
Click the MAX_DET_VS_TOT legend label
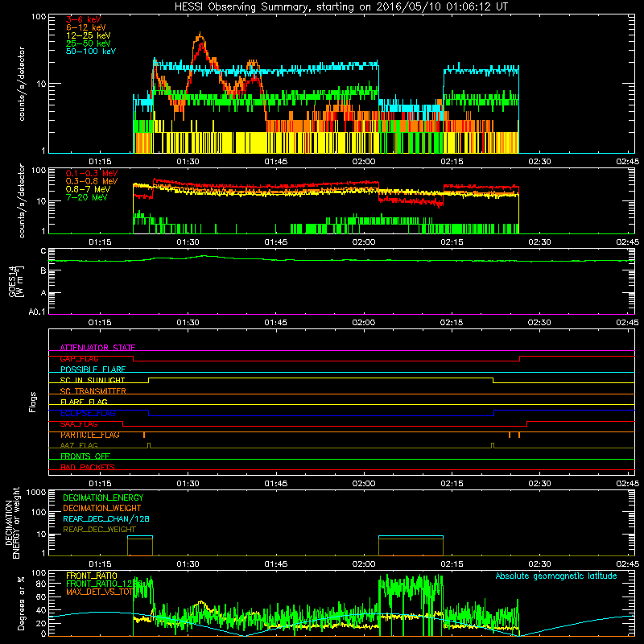pos(99,592)
